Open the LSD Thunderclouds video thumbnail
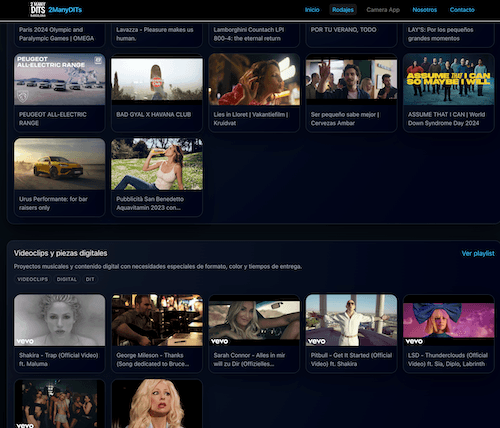This screenshot has width=500, height=428. [449, 320]
